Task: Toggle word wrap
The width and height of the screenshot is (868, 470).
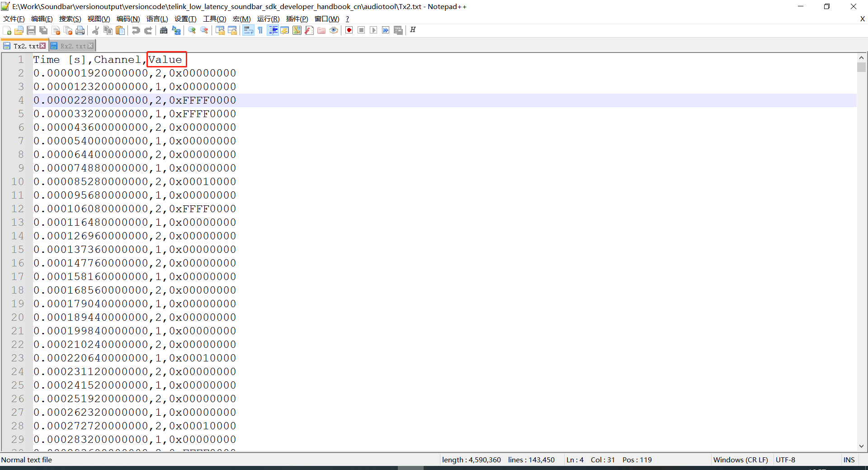Action: pos(248,30)
